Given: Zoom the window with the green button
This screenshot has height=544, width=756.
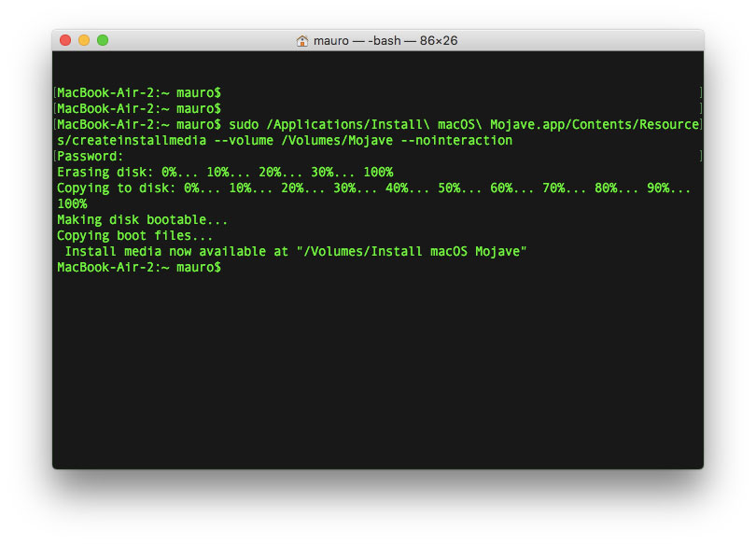Looking at the screenshot, I should [x=103, y=40].
